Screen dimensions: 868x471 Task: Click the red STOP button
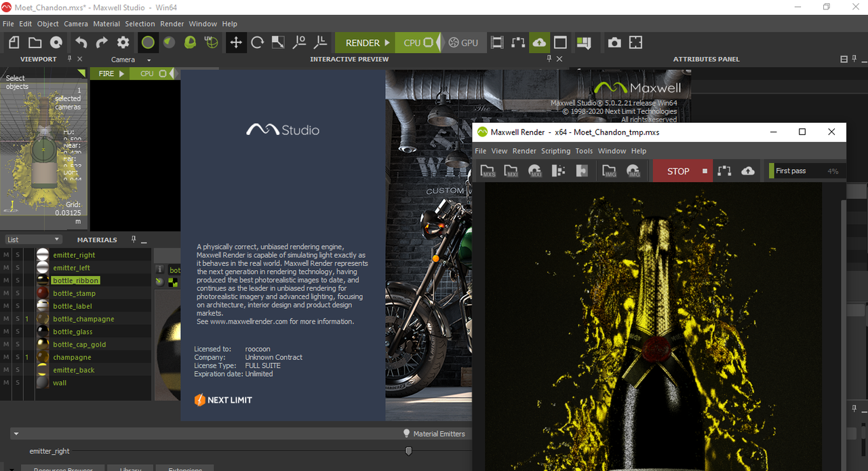click(x=683, y=171)
